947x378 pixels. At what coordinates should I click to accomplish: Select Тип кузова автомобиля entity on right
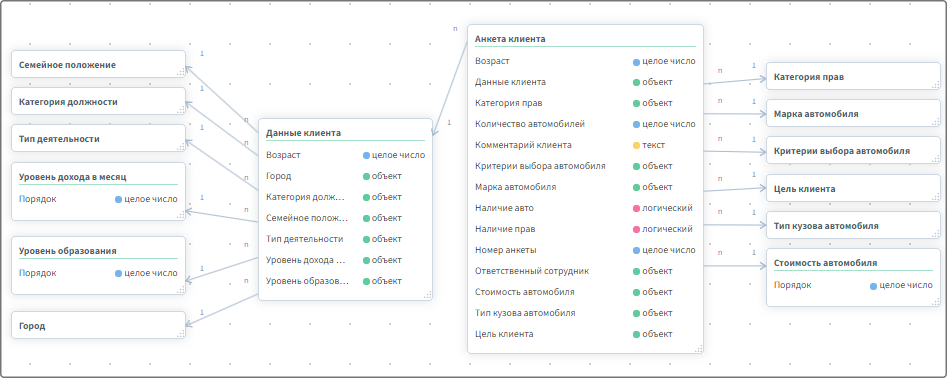(853, 226)
